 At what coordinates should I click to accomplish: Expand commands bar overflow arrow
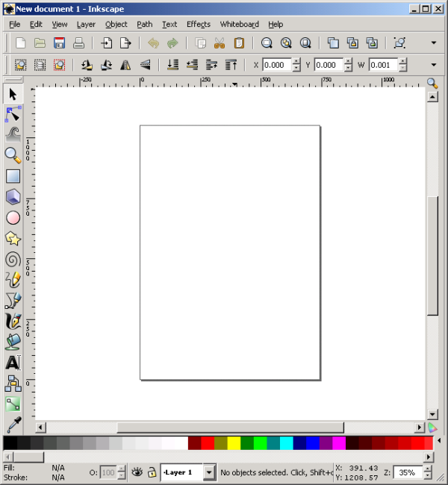click(x=434, y=43)
